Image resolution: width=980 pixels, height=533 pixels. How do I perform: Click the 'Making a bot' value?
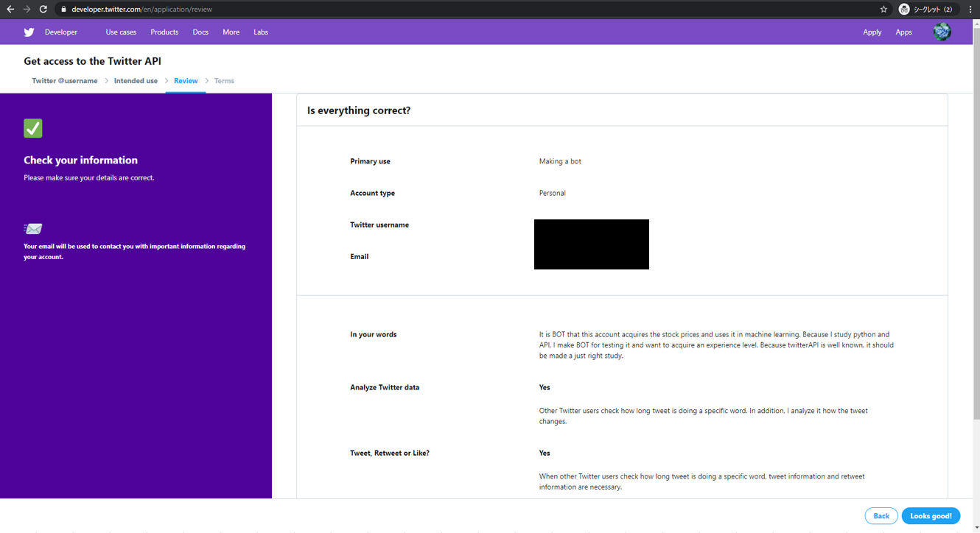(560, 161)
